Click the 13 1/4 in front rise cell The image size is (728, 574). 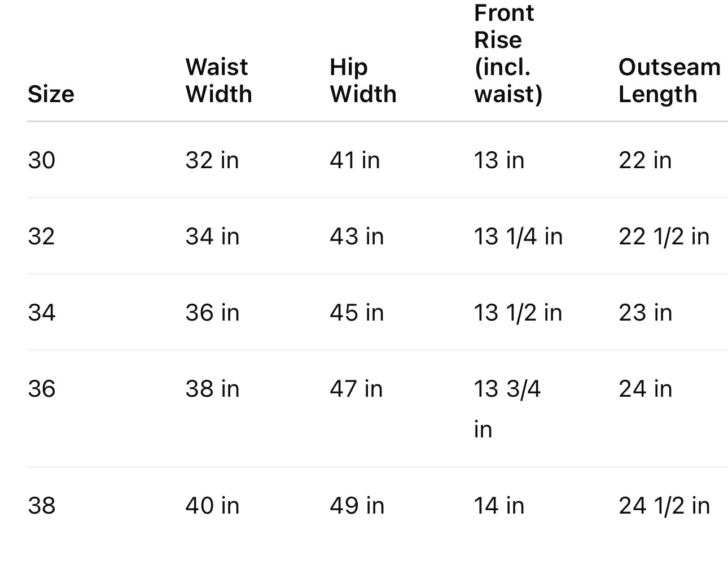pos(518,236)
